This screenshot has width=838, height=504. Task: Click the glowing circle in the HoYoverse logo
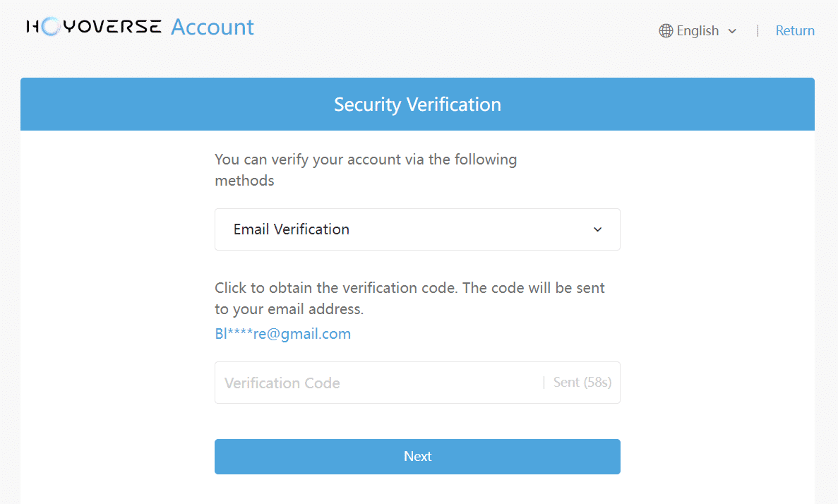click(x=50, y=26)
